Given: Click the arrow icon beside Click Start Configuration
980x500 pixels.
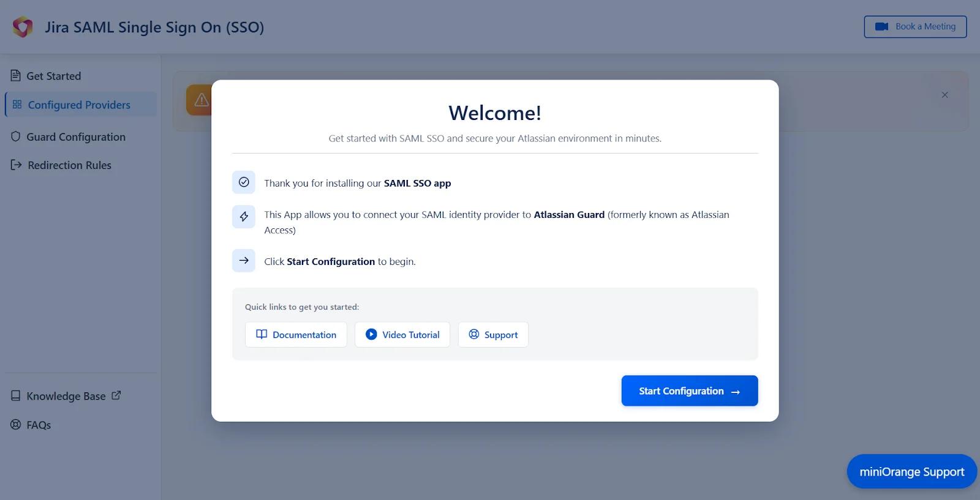Looking at the screenshot, I should 244,260.
